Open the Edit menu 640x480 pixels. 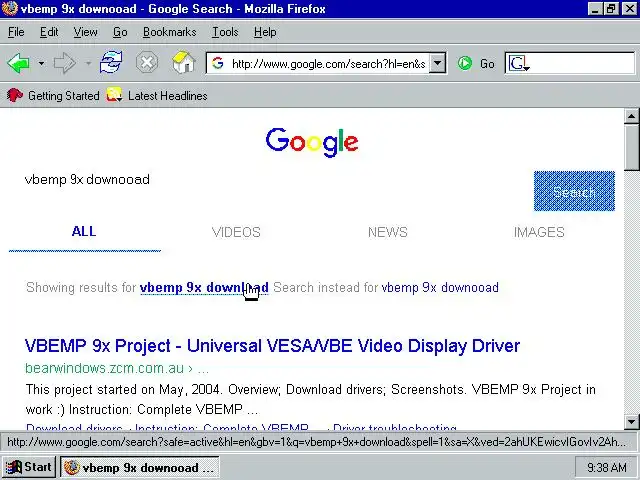click(49, 32)
